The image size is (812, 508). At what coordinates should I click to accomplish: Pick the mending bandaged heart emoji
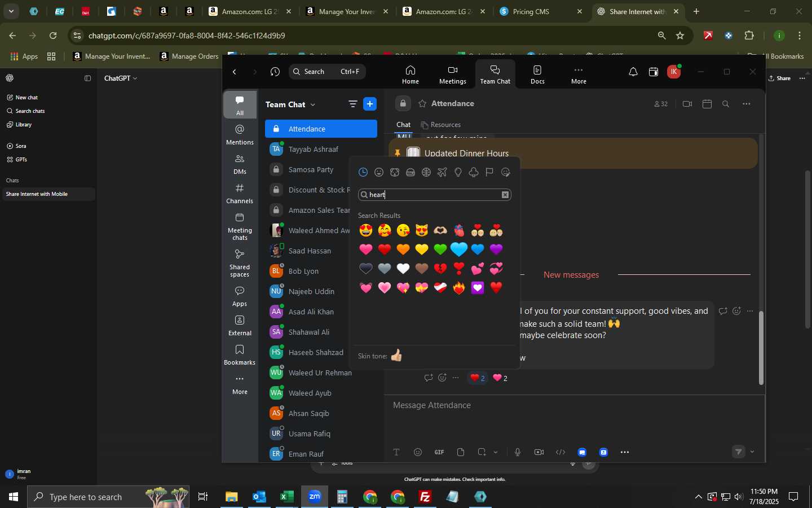(x=440, y=288)
